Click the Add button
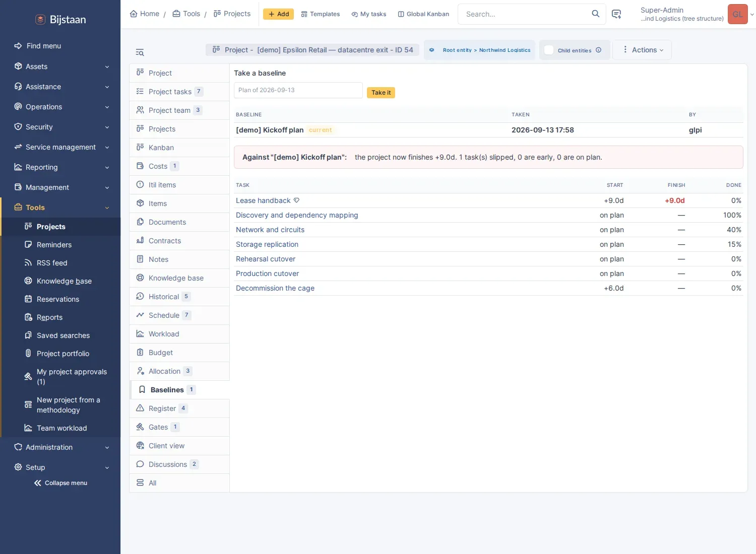This screenshot has width=756, height=554. pyautogui.click(x=279, y=14)
